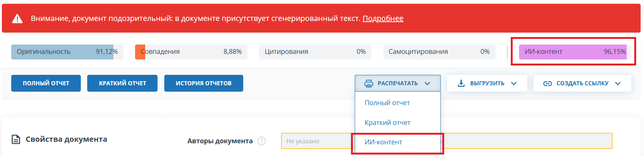Click the document icon beside Свойства документа

16,140
